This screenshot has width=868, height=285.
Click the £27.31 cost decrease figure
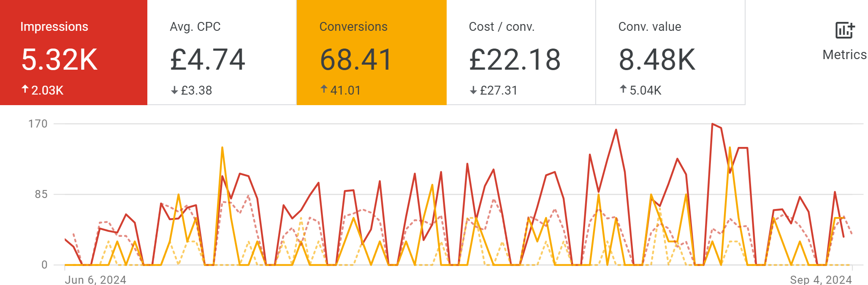(499, 90)
